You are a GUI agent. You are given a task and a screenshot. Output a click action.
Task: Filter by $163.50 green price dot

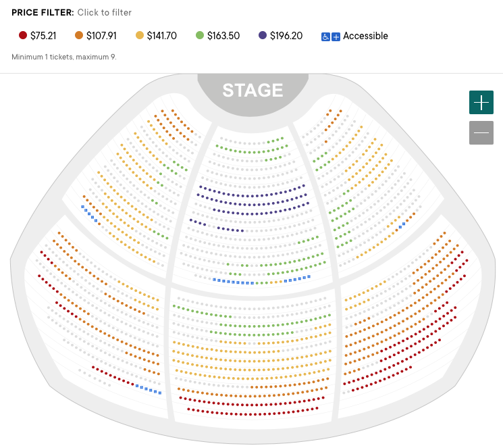[x=200, y=35]
